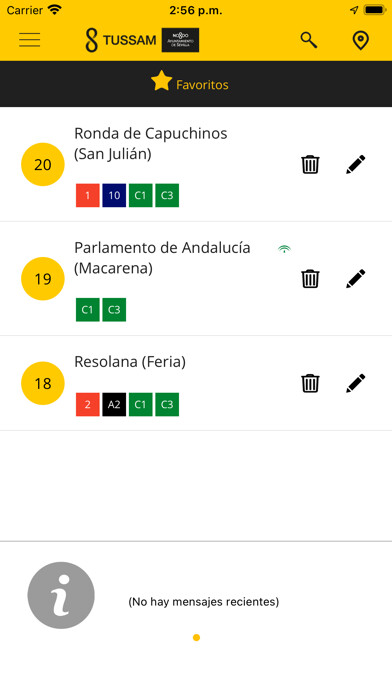392x696 pixels.
Task: Tap the WiFi icon beside Parlamento stop
Action: (284, 249)
